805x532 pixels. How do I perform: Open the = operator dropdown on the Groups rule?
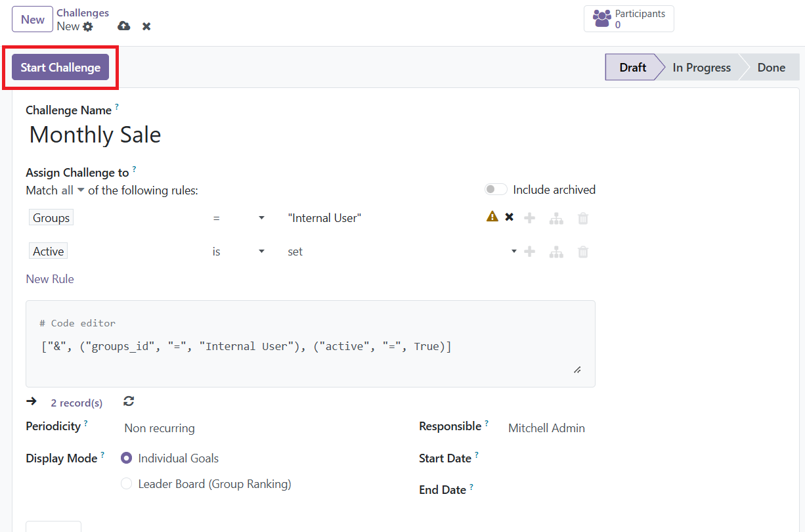point(239,218)
